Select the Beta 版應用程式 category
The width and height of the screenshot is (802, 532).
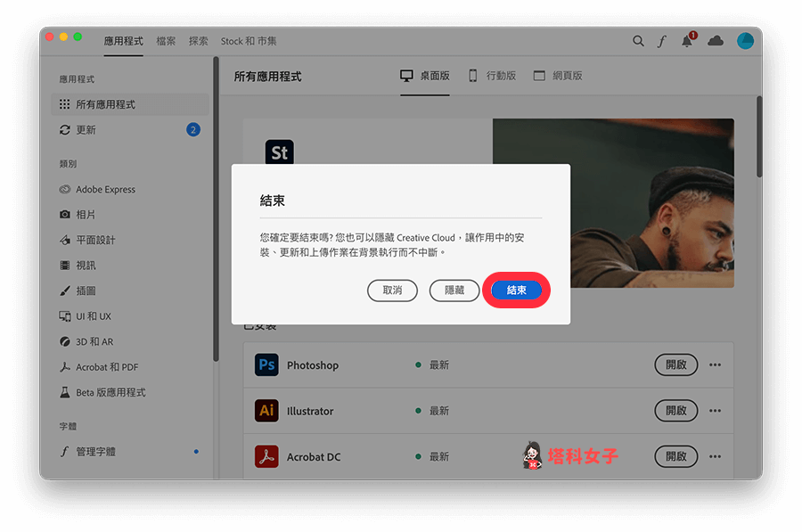coord(102,392)
